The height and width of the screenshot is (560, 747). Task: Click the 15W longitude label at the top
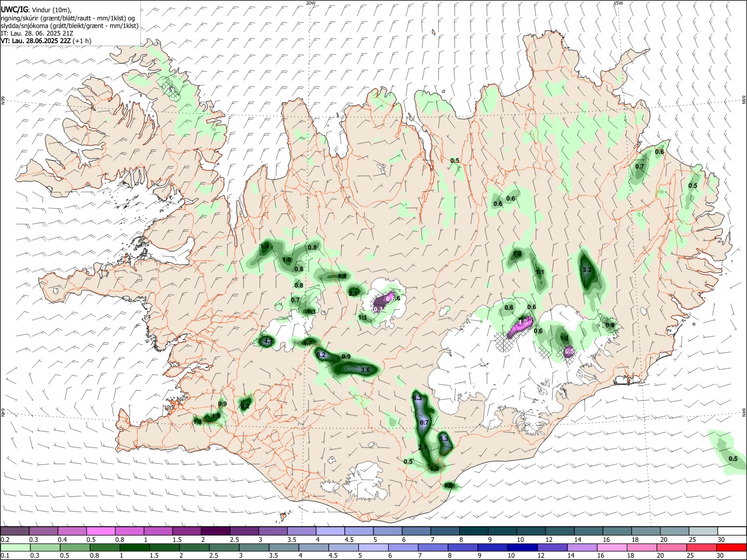[618, 3]
